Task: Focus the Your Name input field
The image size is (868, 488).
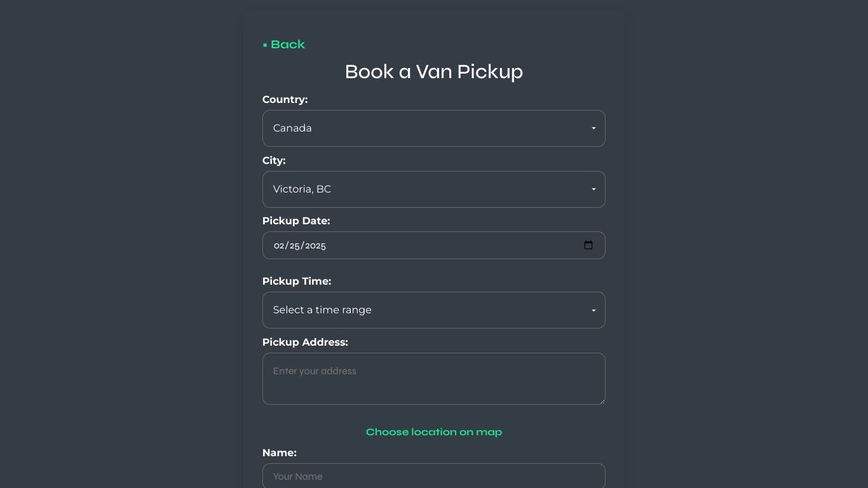Action: (x=433, y=476)
